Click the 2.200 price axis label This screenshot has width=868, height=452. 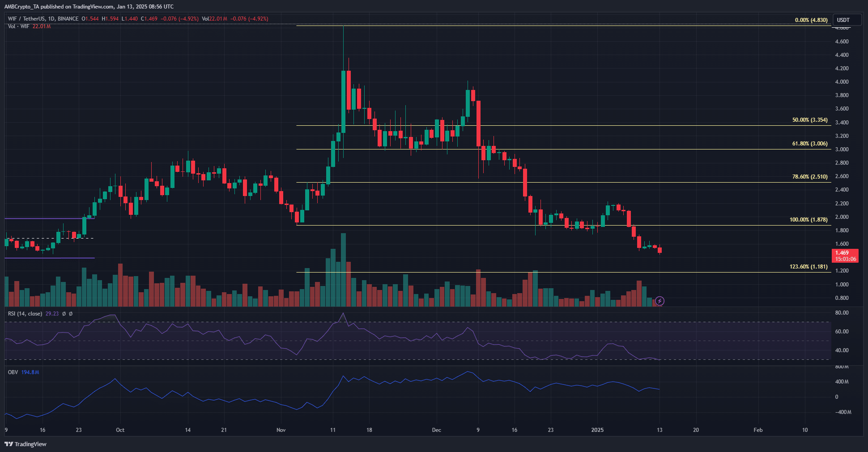point(842,204)
